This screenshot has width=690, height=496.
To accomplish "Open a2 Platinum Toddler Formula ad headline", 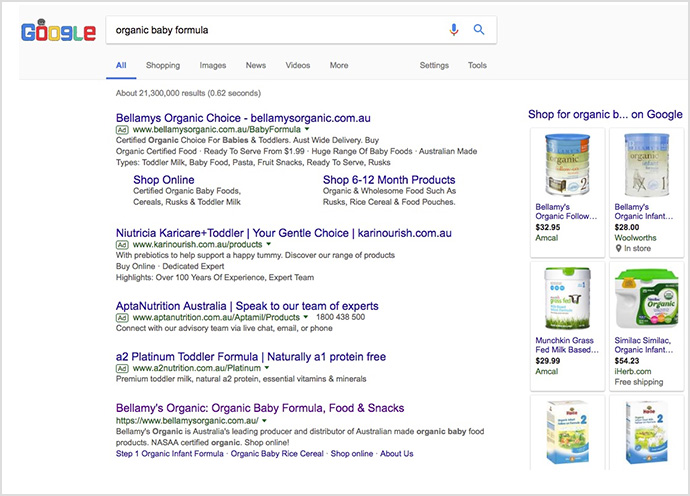I will tap(251, 356).
